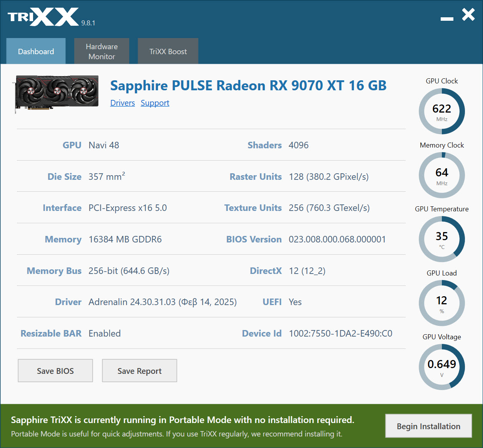Click the Memory Bus value 256-bit (644.6 GB/s)
This screenshot has height=448, width=483.
129,271
